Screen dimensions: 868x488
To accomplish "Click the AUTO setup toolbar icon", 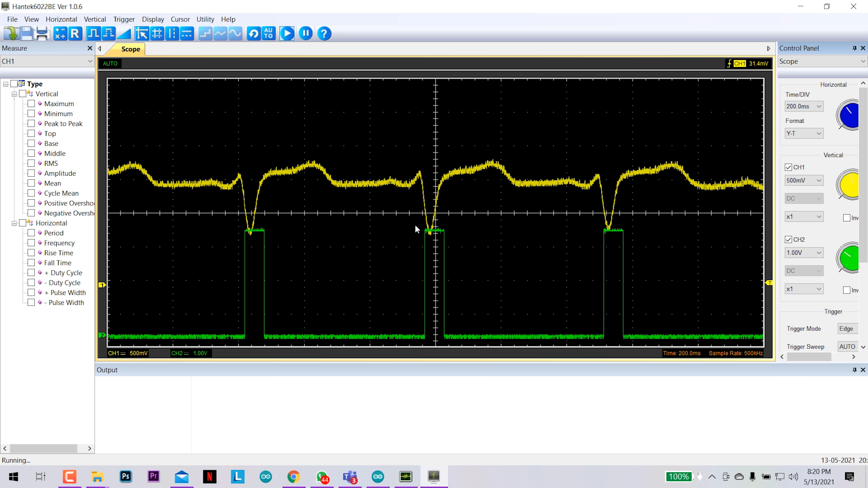I will pyautogui.click(x=269, y=33).
